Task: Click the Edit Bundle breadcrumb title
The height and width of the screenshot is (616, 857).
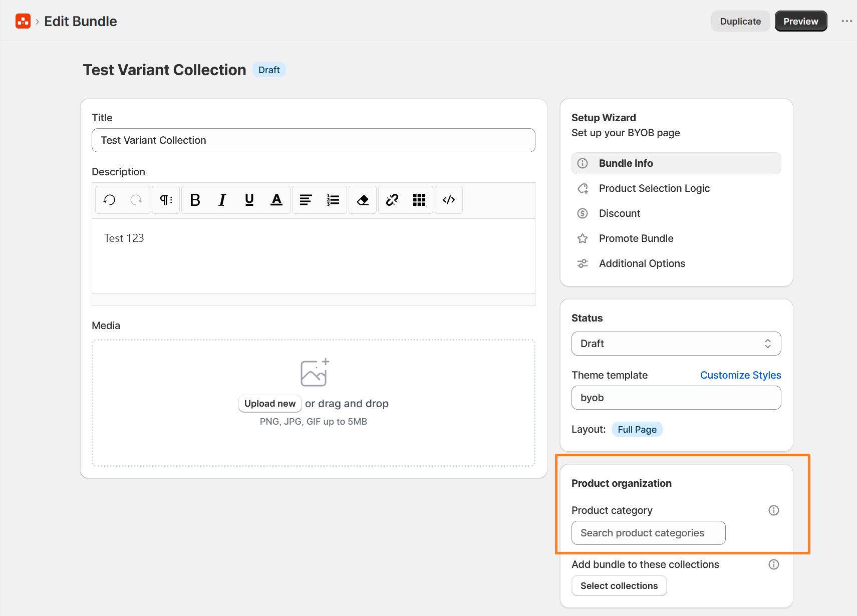Action: (81, 21)
